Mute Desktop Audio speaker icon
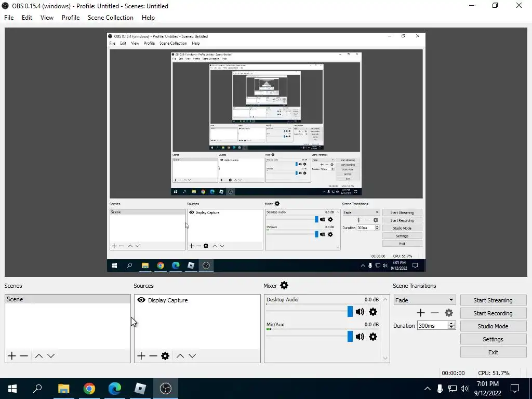The height and width of the screenshot is (399, 532). pyautogui.click(x=360, y=312)
